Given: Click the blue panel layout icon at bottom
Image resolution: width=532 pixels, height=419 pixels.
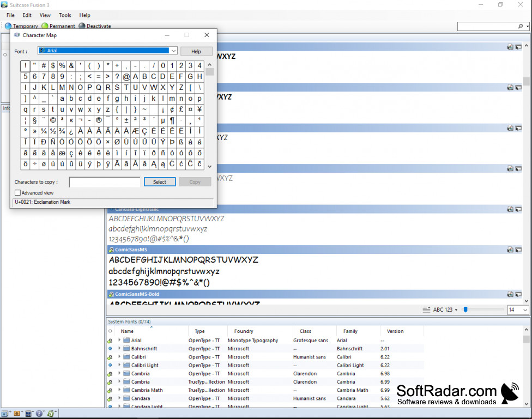Looking at the screenshot, I should point(28,414).
